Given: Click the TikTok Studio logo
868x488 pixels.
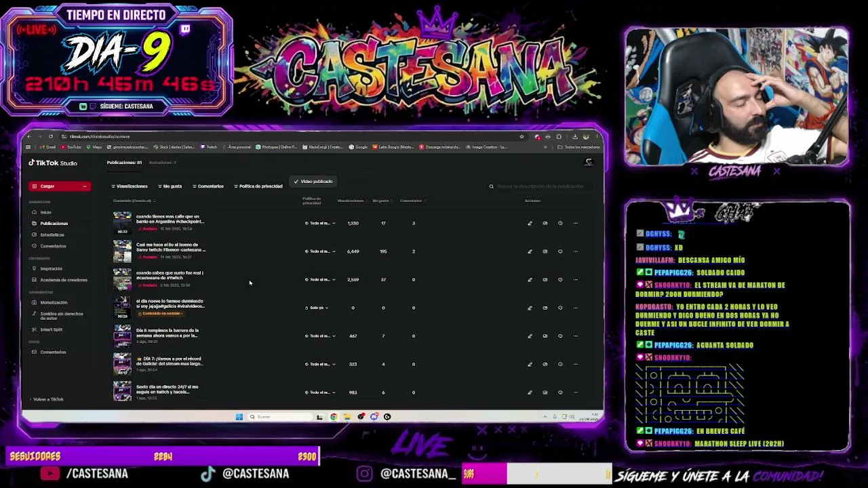Looking at the screenshot, I should pos(53,163).
